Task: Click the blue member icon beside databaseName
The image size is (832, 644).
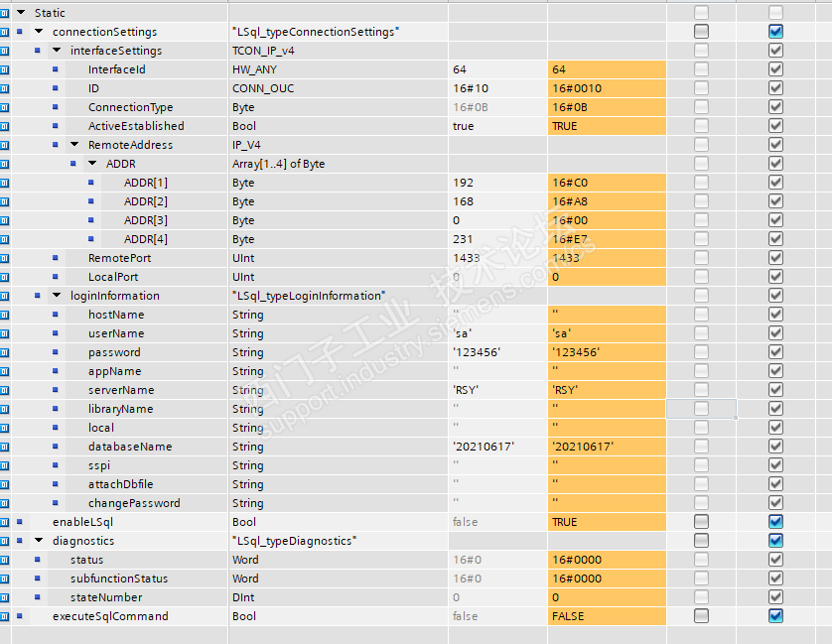Action: (x=56, y=447)
